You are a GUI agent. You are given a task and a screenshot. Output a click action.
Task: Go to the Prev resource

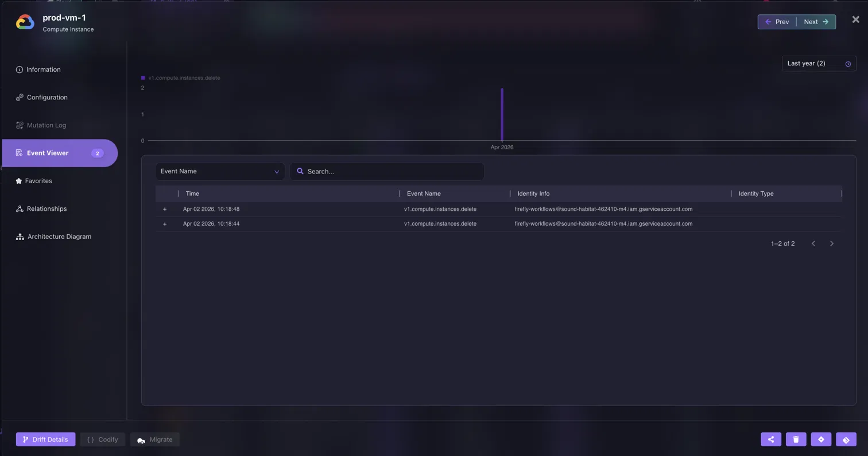777,22
